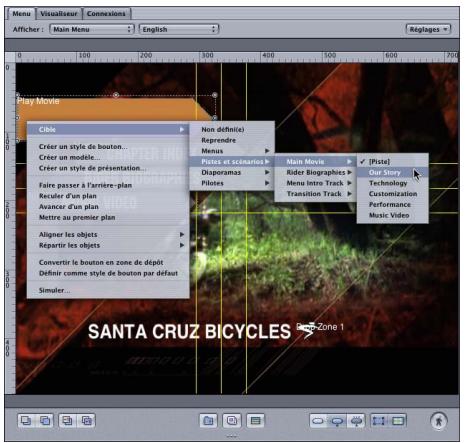Select Reprendre in the Cible submenu

click(232, 140)
